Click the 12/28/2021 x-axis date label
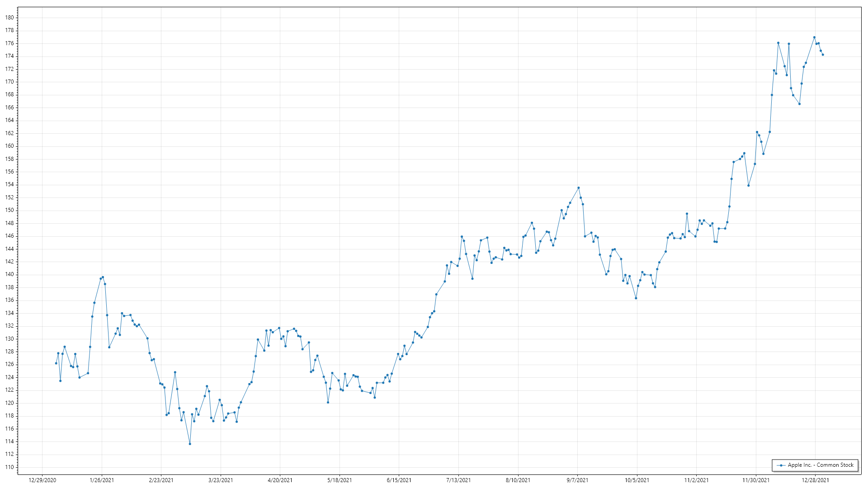Image resolution: width=868 pixels, height=488 pixels. (x=815, y=480)
